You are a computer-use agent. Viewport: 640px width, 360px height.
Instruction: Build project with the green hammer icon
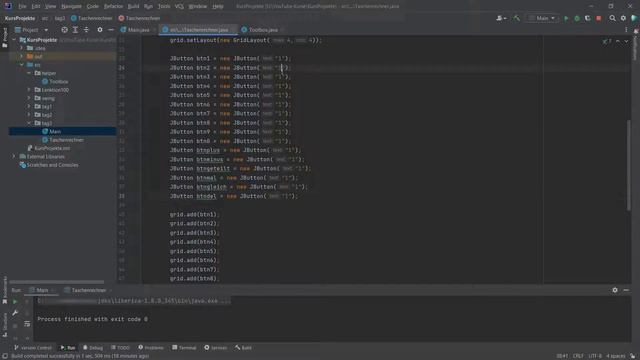click(516, 18)
